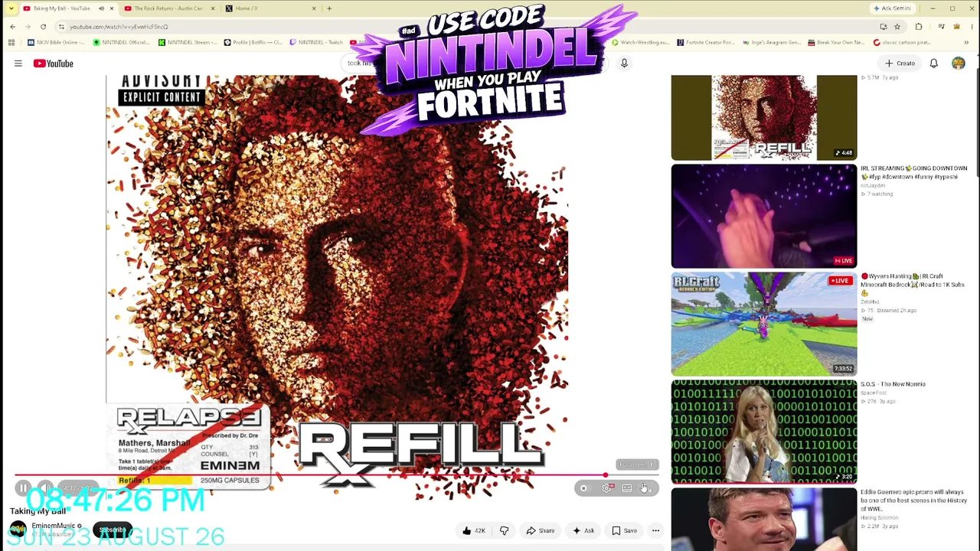Open the Fortnite Creator Portal bookmark
Screen dimensions: 980x551
(x=707, y=43)
